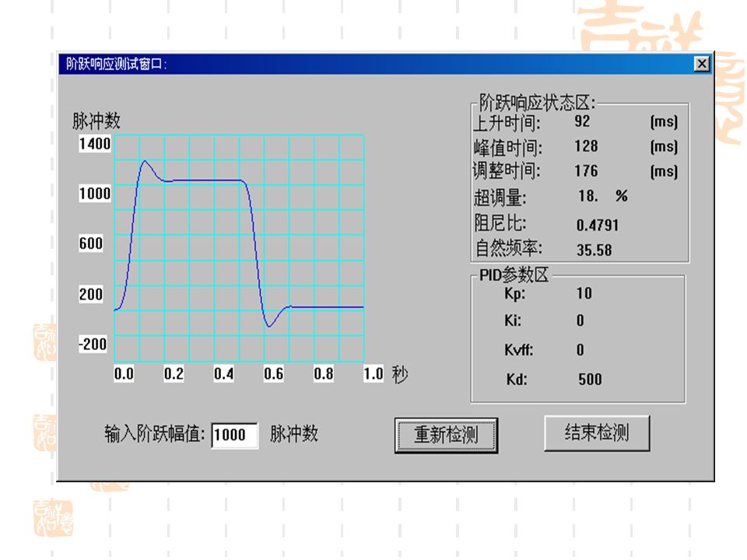This screenshot has width=747, height=560.
Task: Click the 调整时间 settling time value 176
Action: pos(586,171)
